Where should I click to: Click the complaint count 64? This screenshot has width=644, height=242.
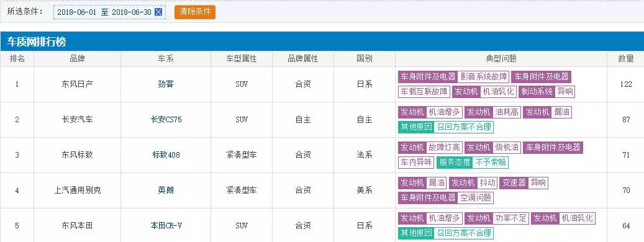pyautogui.click(x=626, y=226)
